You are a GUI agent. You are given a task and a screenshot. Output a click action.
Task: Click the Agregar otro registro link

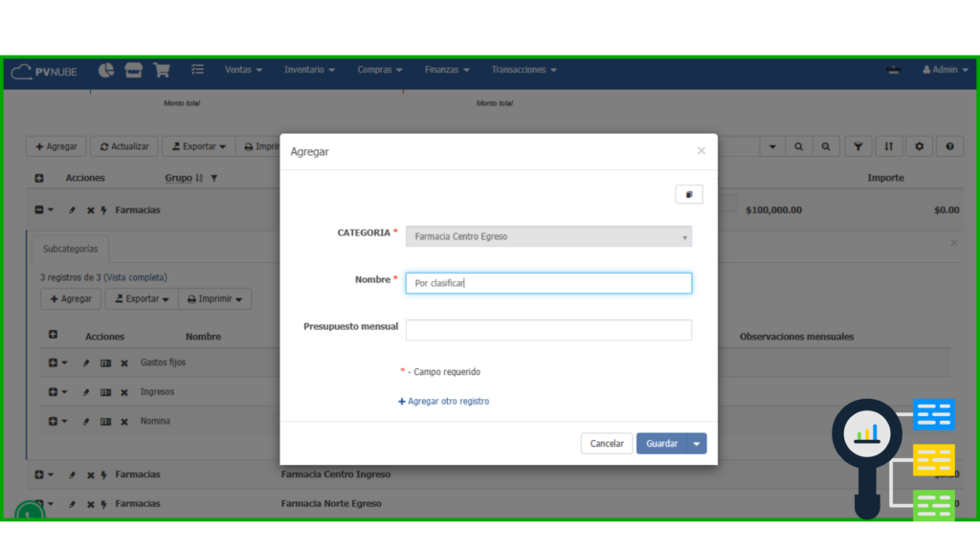(443, 402)
